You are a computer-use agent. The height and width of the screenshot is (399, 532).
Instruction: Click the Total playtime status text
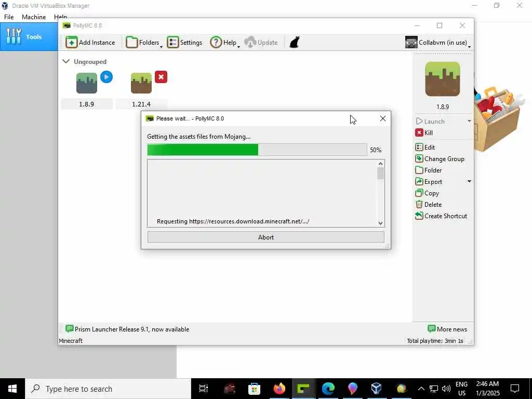pos(435,341)
